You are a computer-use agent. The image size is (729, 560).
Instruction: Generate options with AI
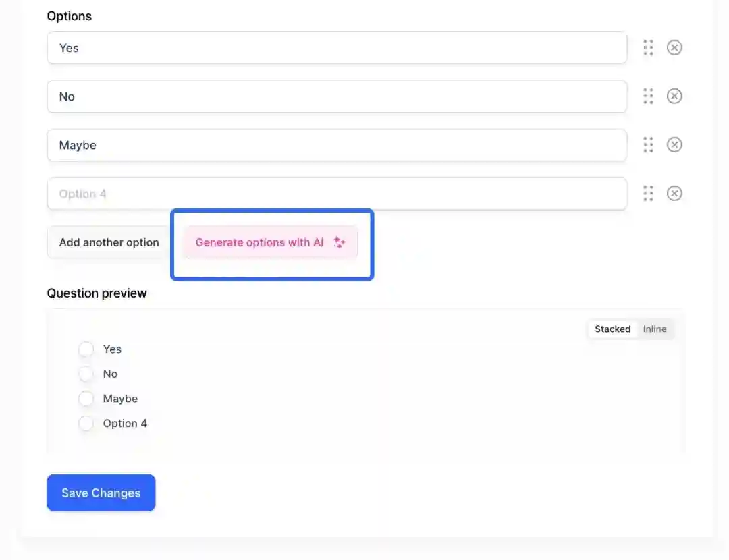pos(270,242)
